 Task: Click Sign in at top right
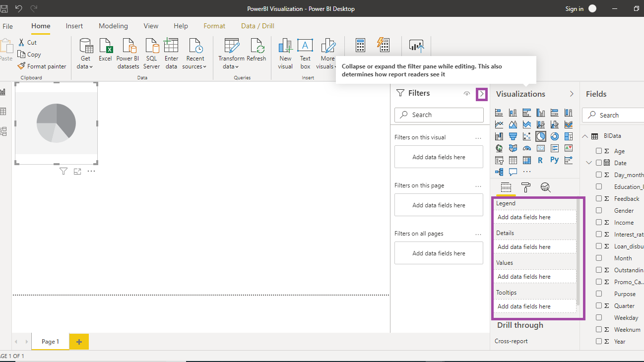coord(574,9)
